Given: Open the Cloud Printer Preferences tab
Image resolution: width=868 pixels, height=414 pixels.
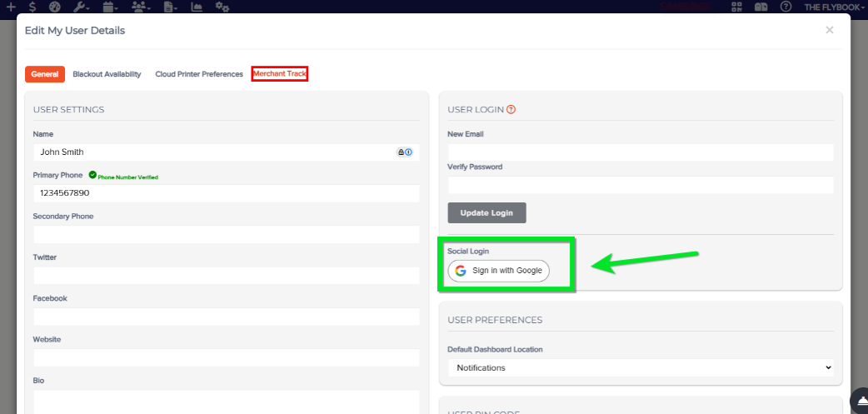Looking at the screenshot, I should coord(199,74).
